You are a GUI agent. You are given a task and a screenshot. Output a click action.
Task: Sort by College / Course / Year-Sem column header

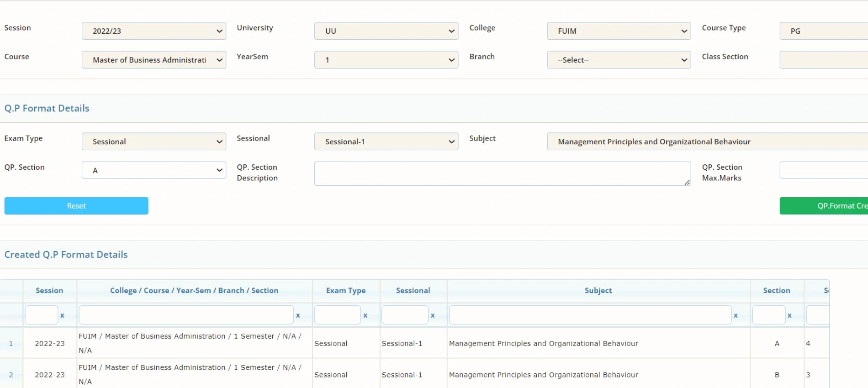pos(194,291)
